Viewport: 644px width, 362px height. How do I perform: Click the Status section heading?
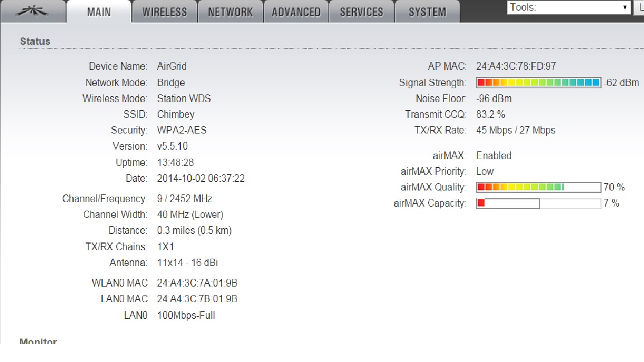coord(35,41)
